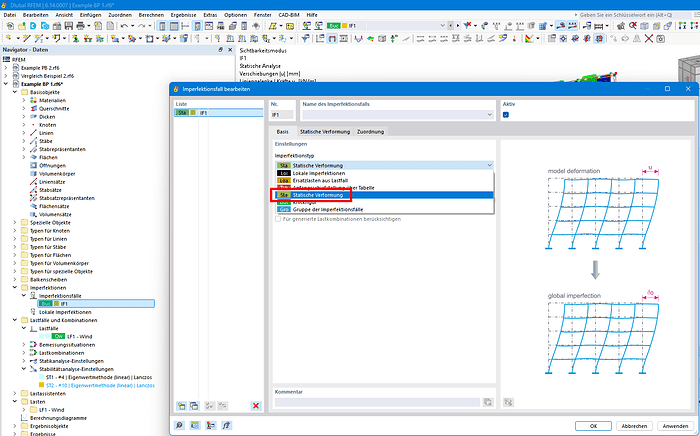
Task: Switch to the Statische Verformung tab
Action: (x=325, y=132)
